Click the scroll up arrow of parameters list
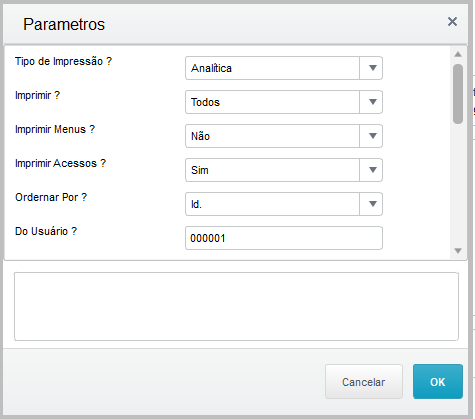Image resolution: width=475 pixels, height=419 pixels. coord(458,54)
